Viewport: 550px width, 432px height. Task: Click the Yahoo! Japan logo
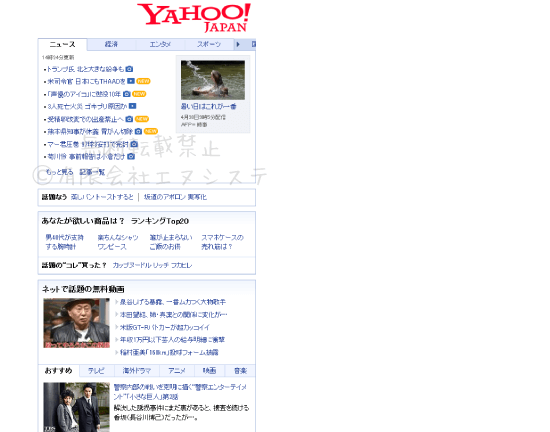tap(194, 18)
